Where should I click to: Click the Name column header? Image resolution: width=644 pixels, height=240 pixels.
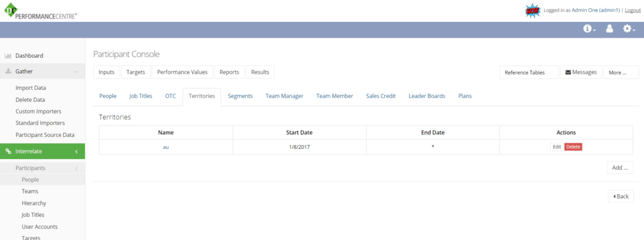(x=166, y=133)
